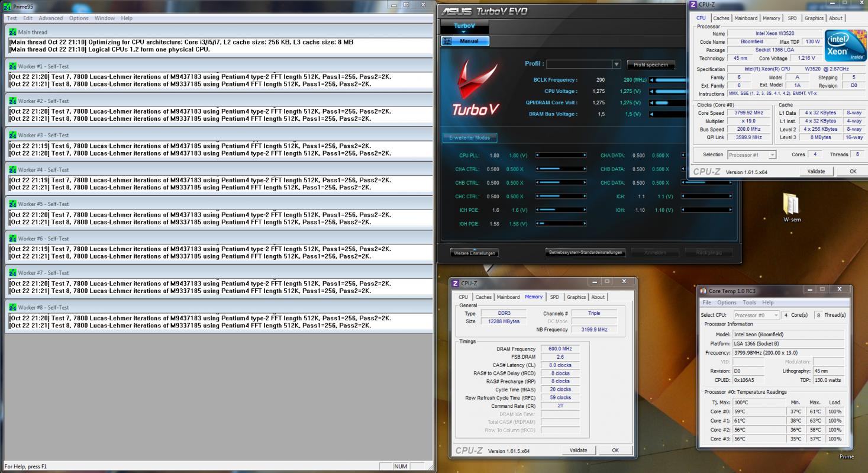Click ICH voltage slider right arrow
Screen dimensions: 868x473
point(731,196)
